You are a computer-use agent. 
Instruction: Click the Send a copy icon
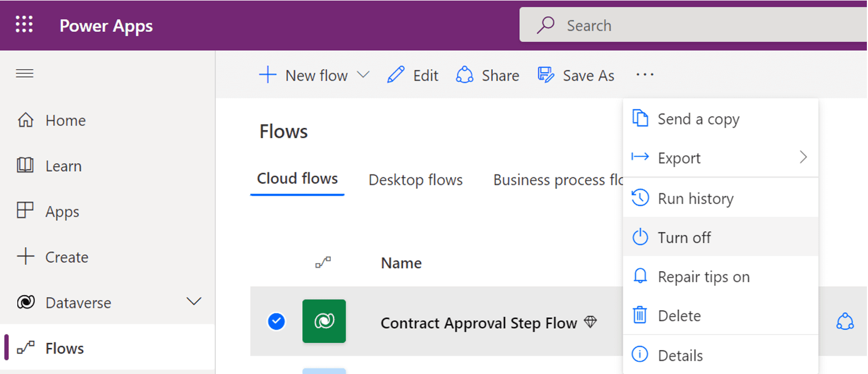point(640,119)
